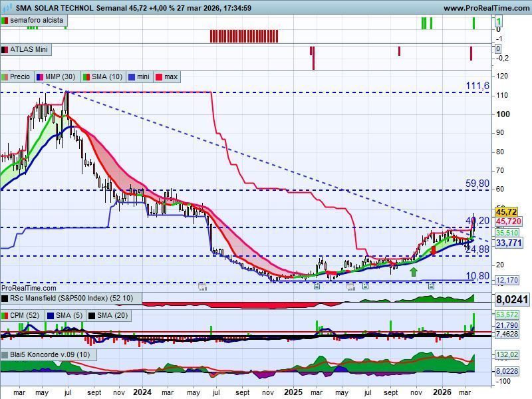
Task: Click the ProRealTime chart icon beside title
Action: click(7, 7)
